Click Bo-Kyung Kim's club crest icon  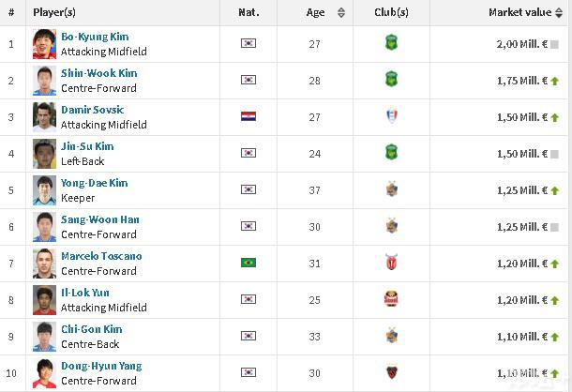click(391, 43)
